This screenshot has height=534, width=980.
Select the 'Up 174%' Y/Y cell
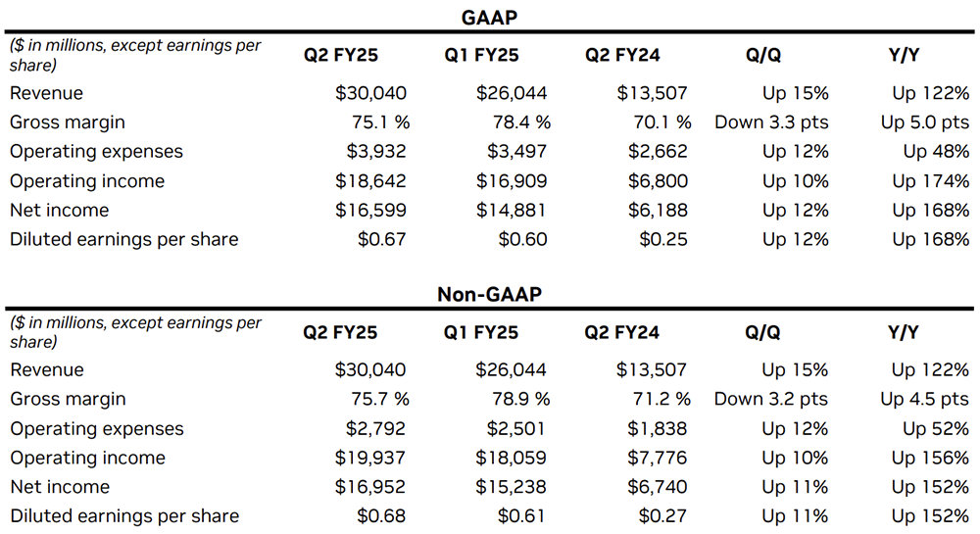[x=930, y=181]
